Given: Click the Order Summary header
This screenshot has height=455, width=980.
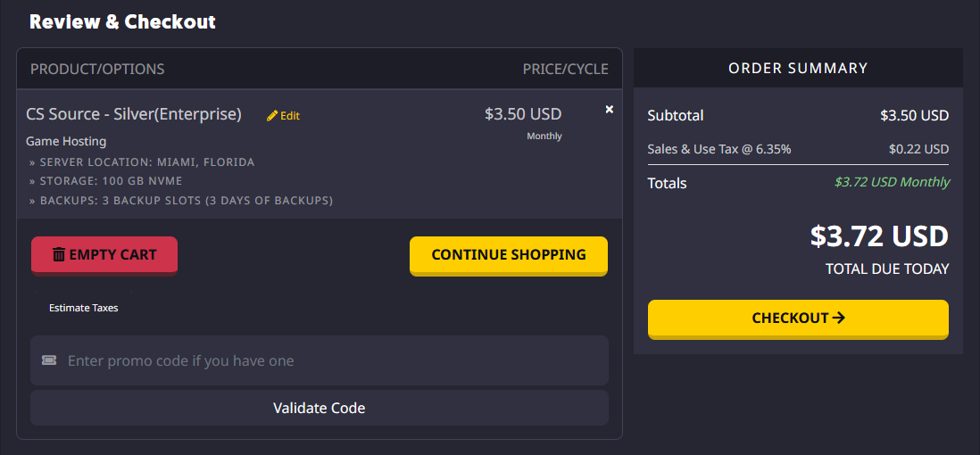Looking at the screenshot, I should pos(798,68).
